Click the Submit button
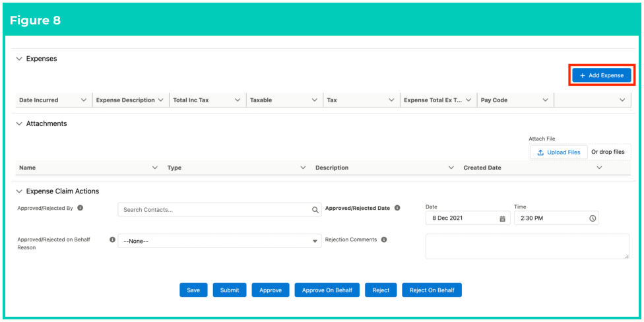Screen dimensions: 644x322 pyautogui.click(x=230, y=290)
